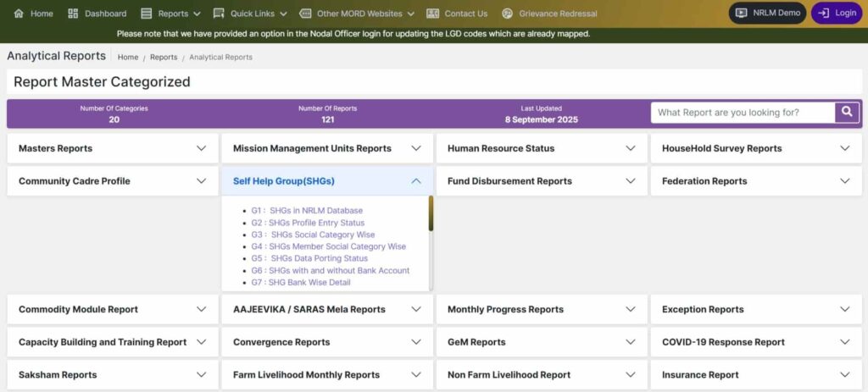This screenshot has height=392, width=868.
Task: Open Dashboard from top navigation
Action: click(97, 14)
